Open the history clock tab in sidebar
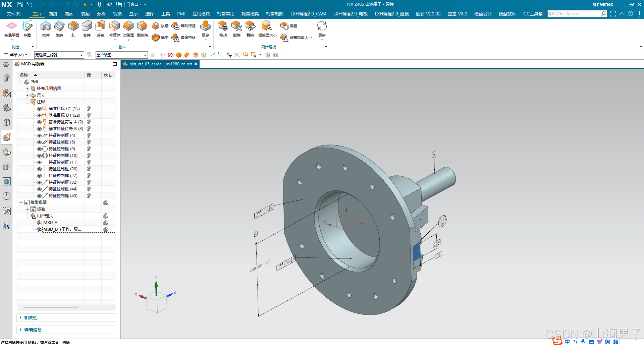 click(6, 196)
